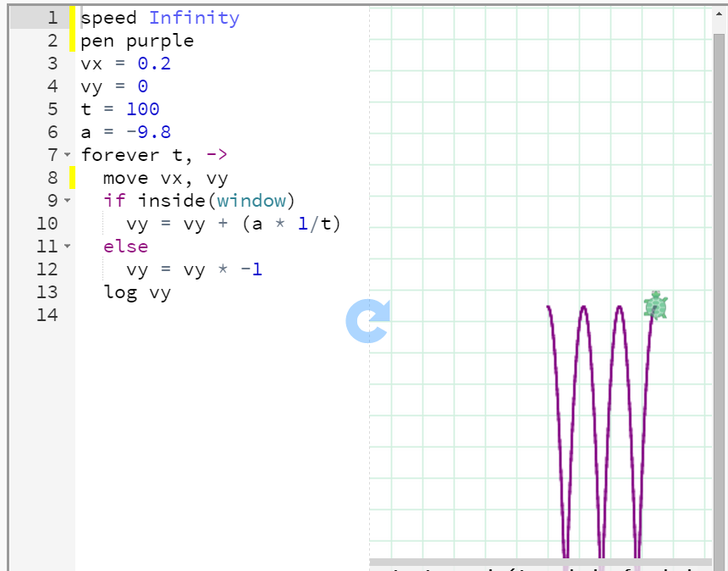
Task: Click the log vy statement
Action: click(137, 292)
